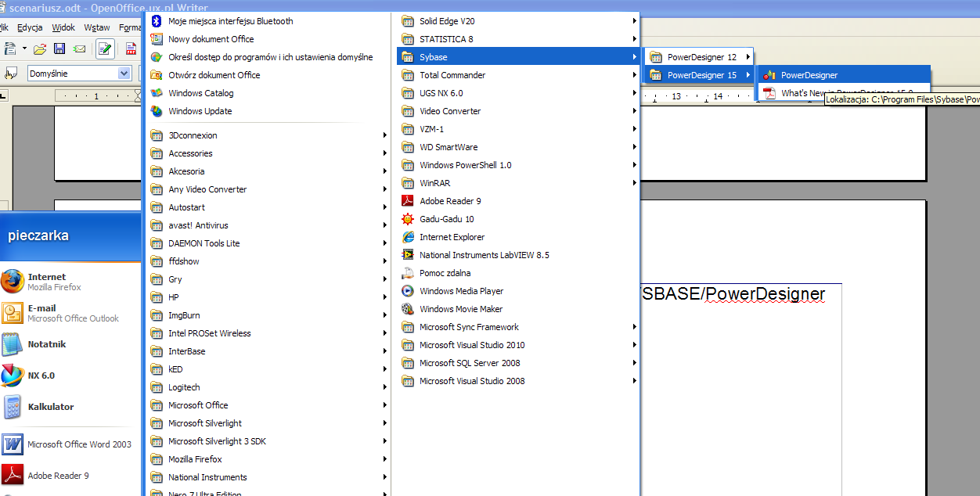Open the Mozilla Firefox program group
The image size is (980, 496).
point(266,459)
